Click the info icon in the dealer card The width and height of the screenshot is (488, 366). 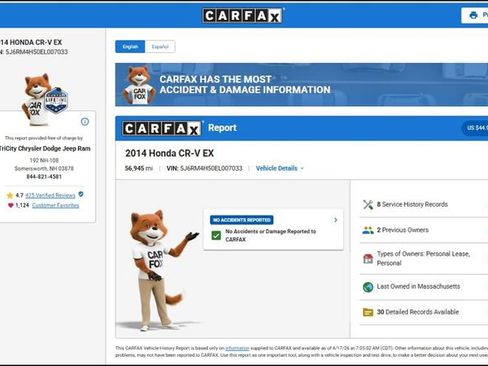(85, 122)
